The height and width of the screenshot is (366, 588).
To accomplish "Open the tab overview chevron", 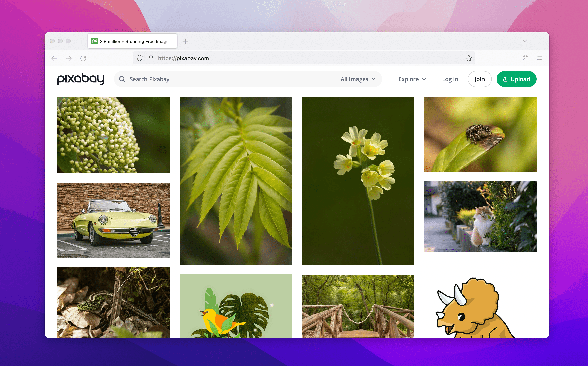I will [x=525, y=41].
